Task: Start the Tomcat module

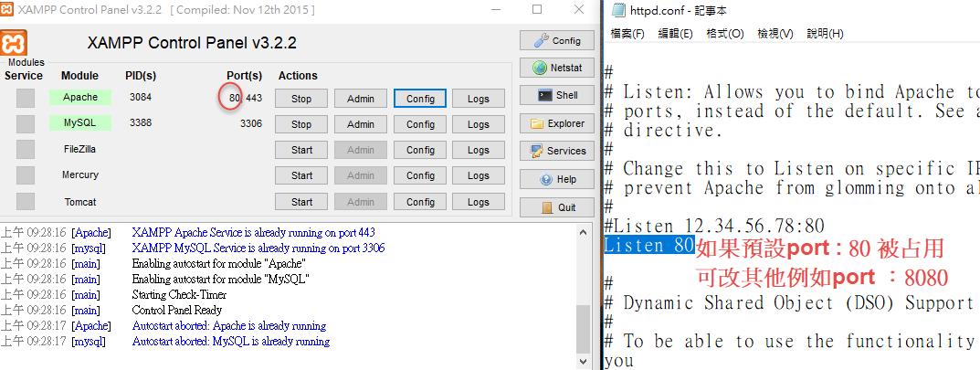Action: [x=300, y=202]
